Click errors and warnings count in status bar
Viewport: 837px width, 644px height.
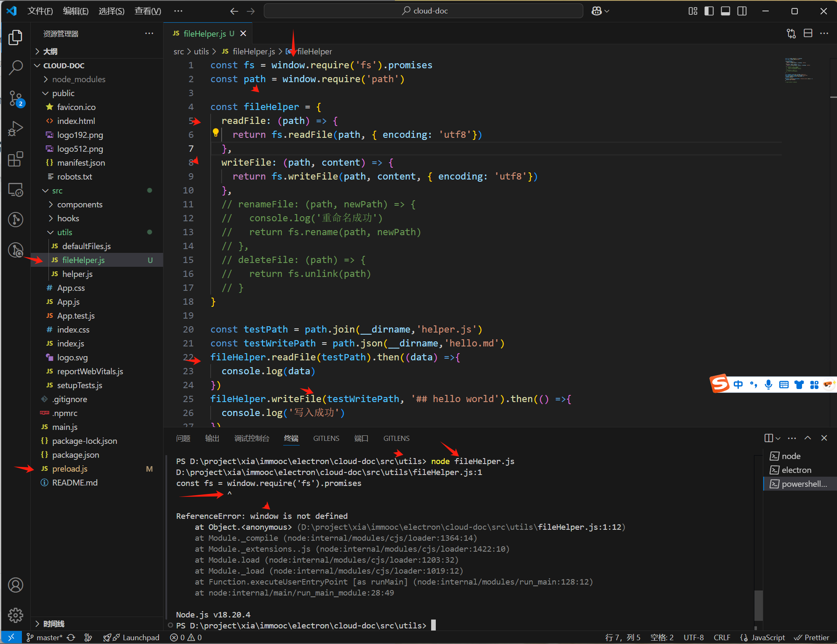click(x=186, y=637)
